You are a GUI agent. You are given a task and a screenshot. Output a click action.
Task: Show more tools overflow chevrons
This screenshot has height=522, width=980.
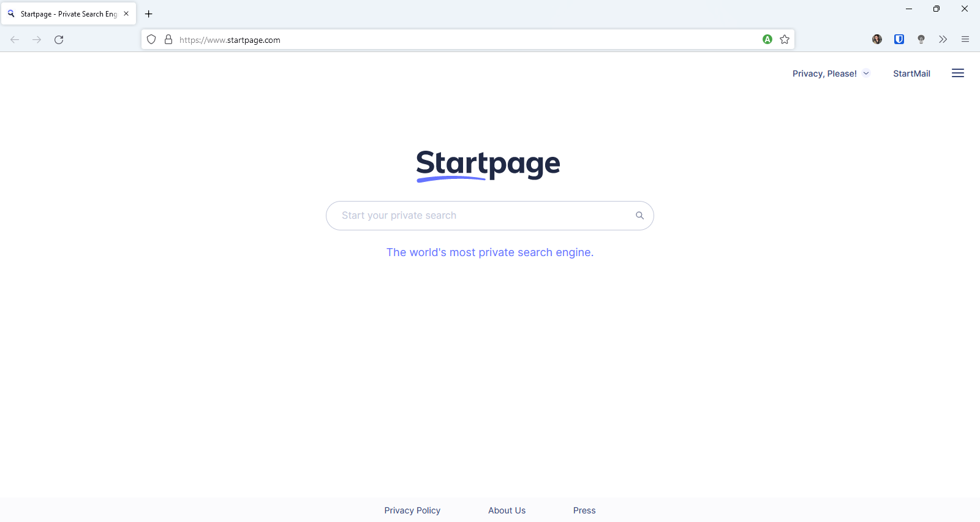(x=943, y=39)
